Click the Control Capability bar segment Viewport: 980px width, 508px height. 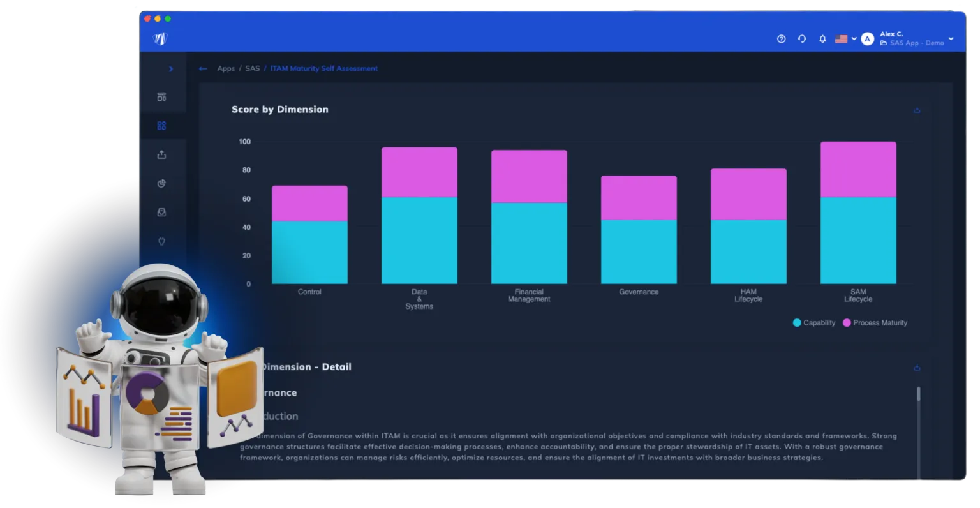coord(309,253)
